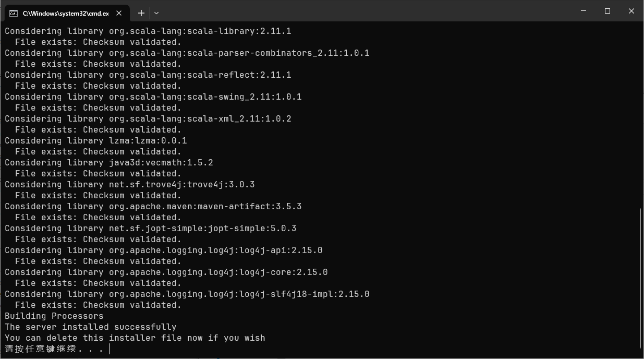Click the empty title bar area beside the tabs
Screen dimensions: 644x359
click(365, 11)
